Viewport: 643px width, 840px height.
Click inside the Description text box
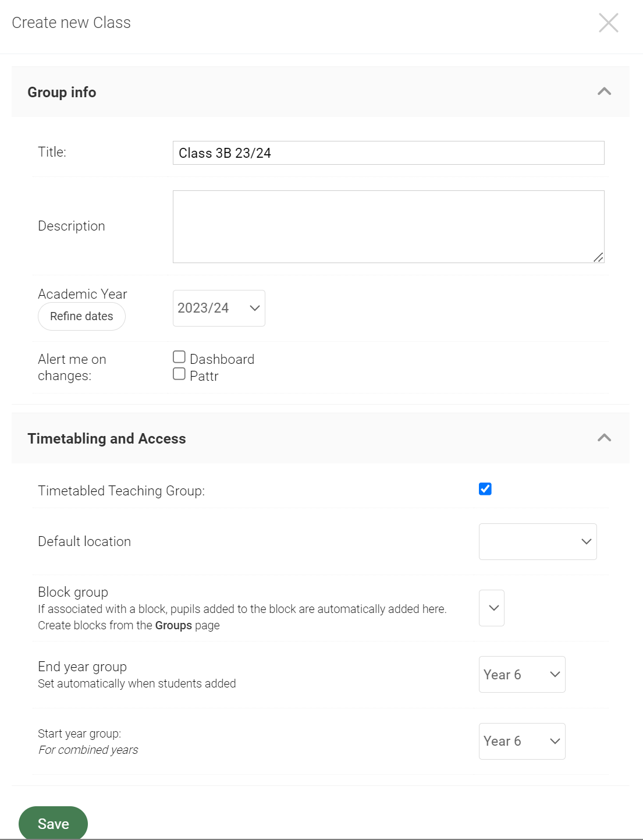(x=388, y=226)
